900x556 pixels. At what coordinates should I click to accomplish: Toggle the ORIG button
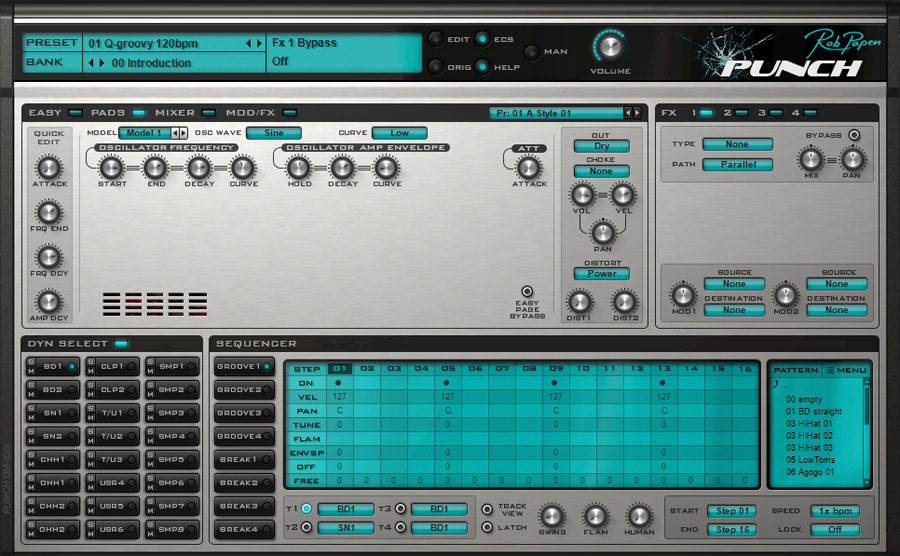click(x=436, y=67)
